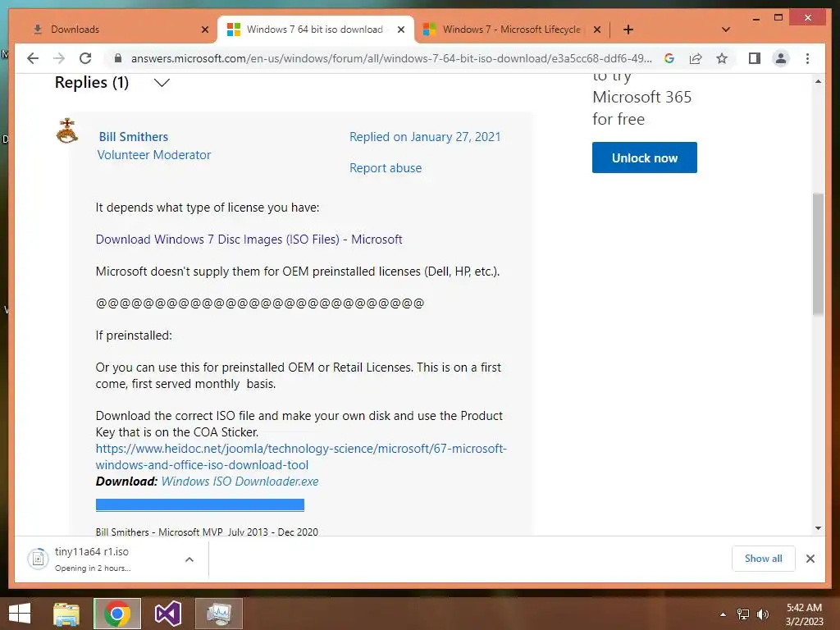The height and width of the screenshot is (630, 840).
Task: Share this page from address bar
Action: coord(696,58)
